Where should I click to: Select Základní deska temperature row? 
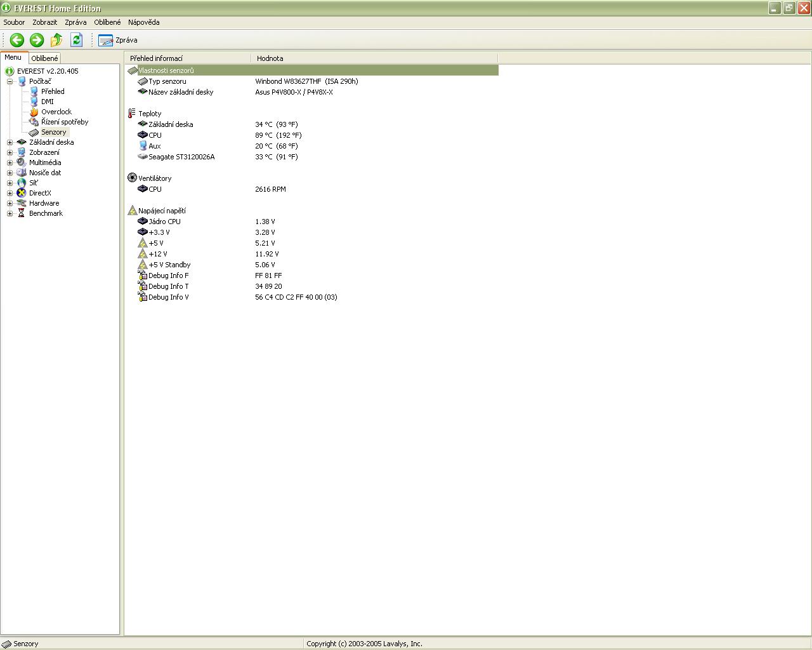click(312, 124)
